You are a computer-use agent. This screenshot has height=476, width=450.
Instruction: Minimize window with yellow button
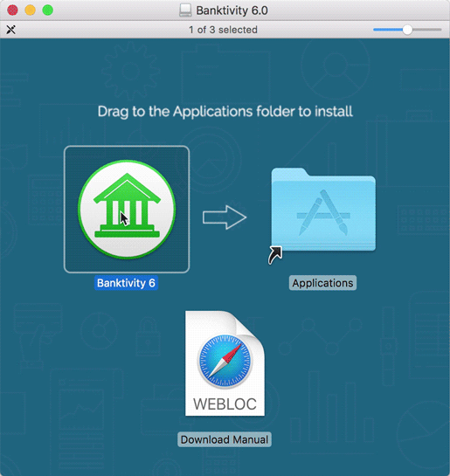click(x=30, y=10)
